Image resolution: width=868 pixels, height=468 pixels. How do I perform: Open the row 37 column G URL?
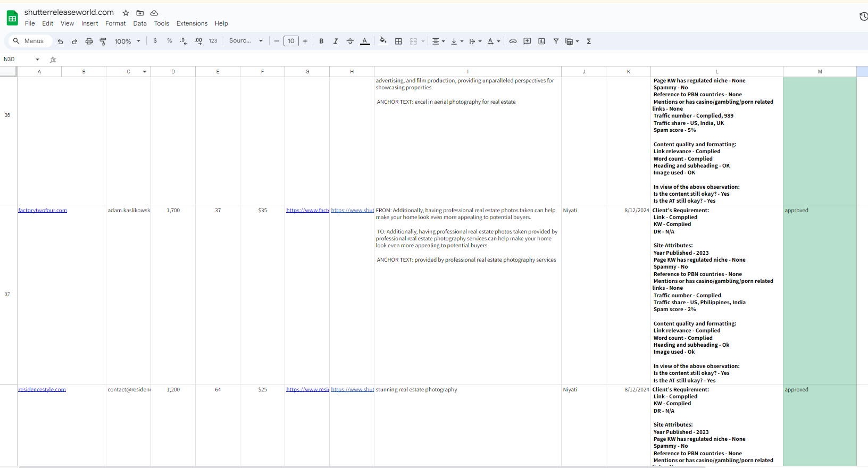point(307,211)
